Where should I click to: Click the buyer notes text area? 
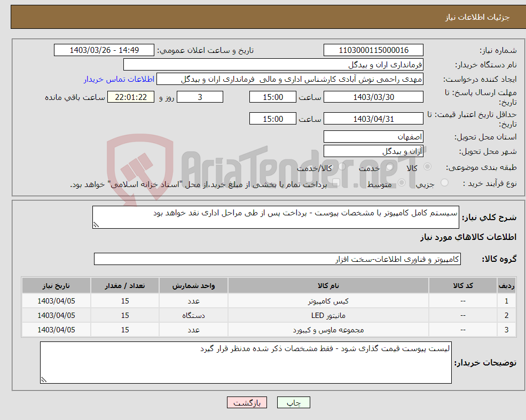click(x=246, y=363)
